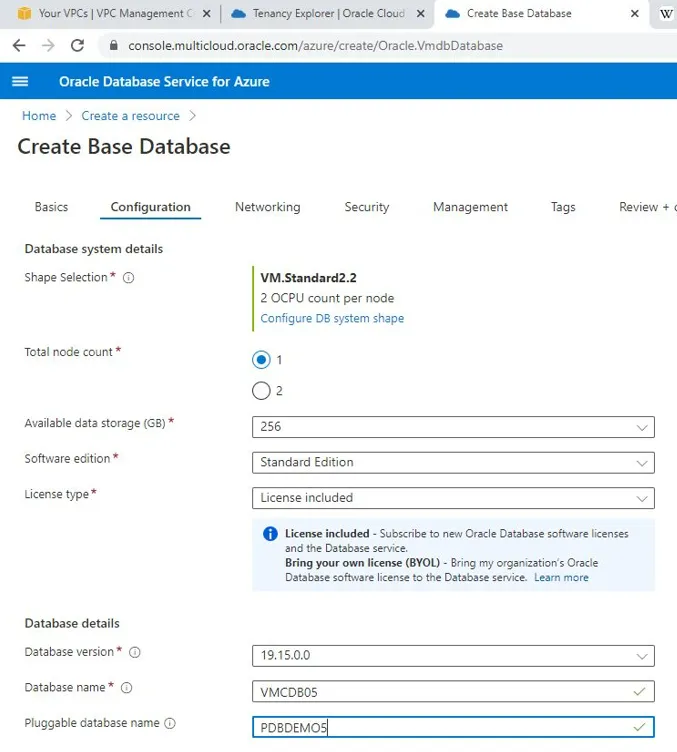Select total node count 1
677x752 pixels.
(261, 360)
